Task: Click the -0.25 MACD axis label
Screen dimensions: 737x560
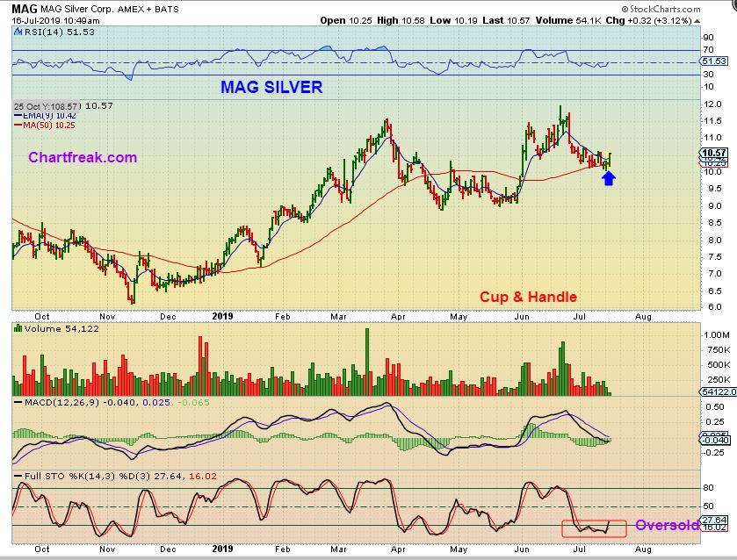Action: click(x=713, y=452)
